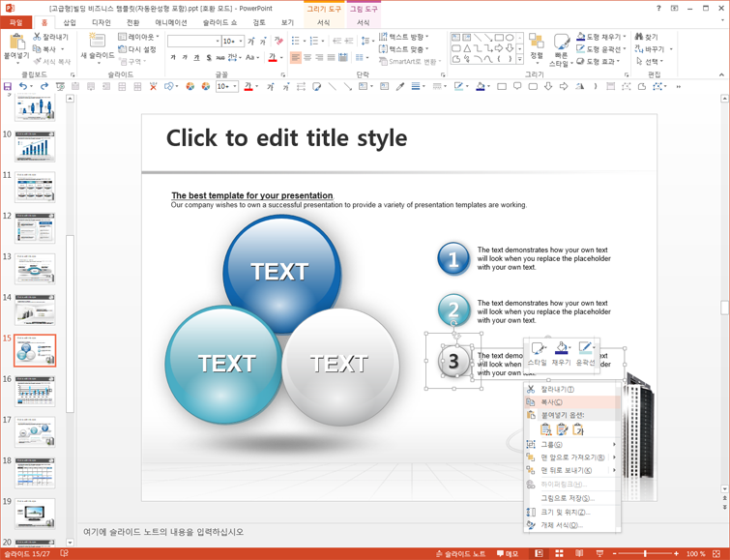Open the 파일 File tab
This screenshot has height=560, width=730.
[15, 22]
